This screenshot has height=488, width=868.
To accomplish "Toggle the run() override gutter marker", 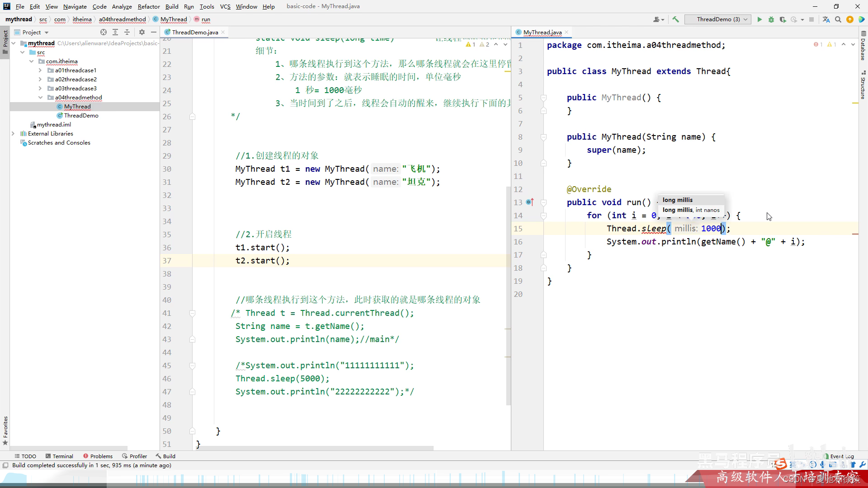I will click(x=529, y=202).
